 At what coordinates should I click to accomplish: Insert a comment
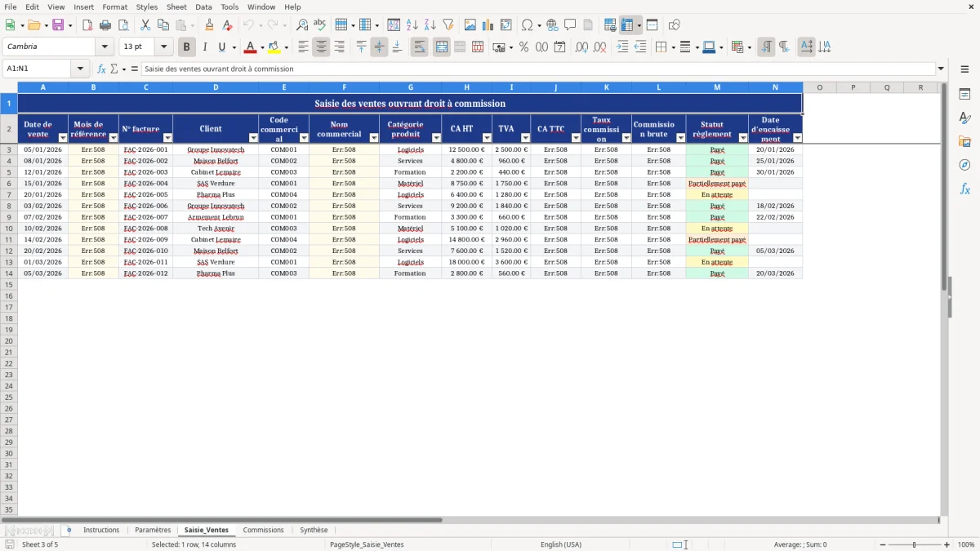click(x=570, y=25)
